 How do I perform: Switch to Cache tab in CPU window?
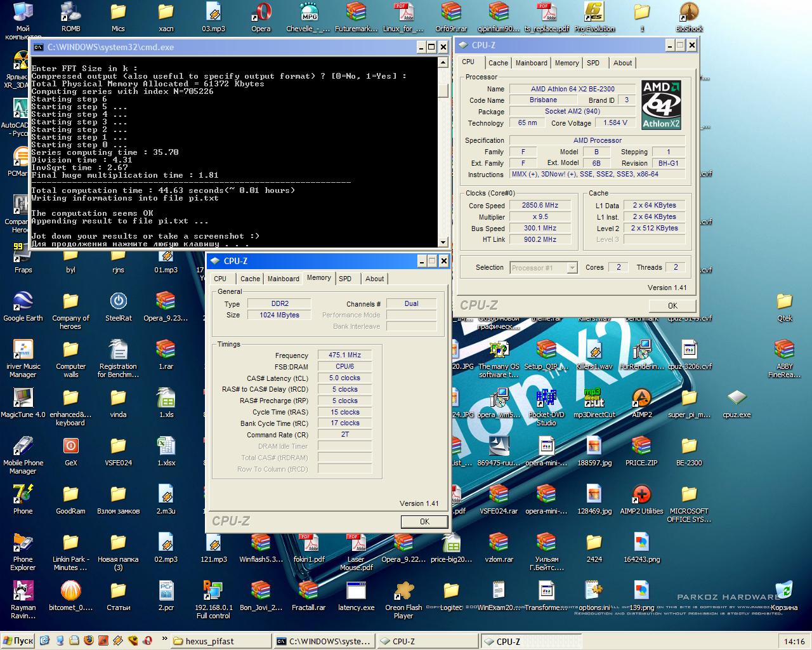498,63
